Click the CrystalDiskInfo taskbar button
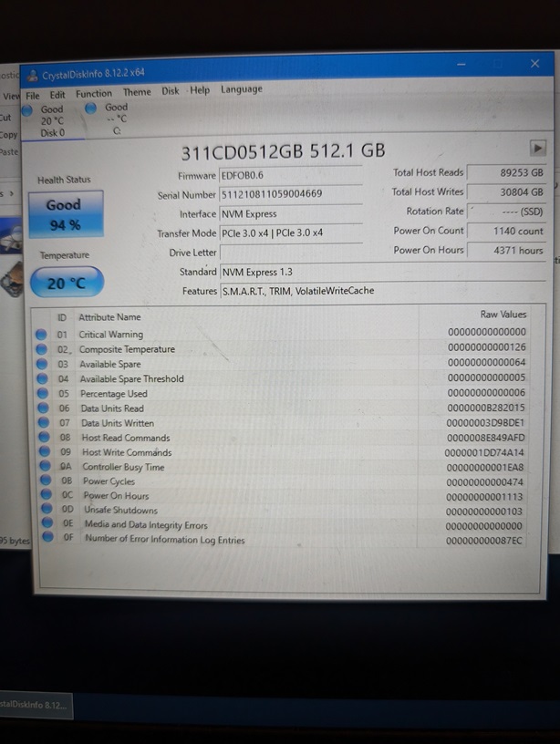The image size is (560, 744). point(36,705)
